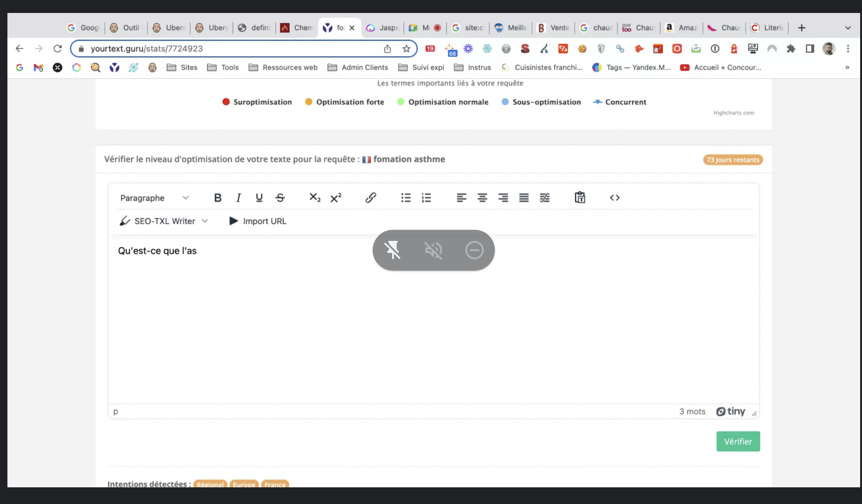Toggle the Concurrent legend series

pos(620,102)
